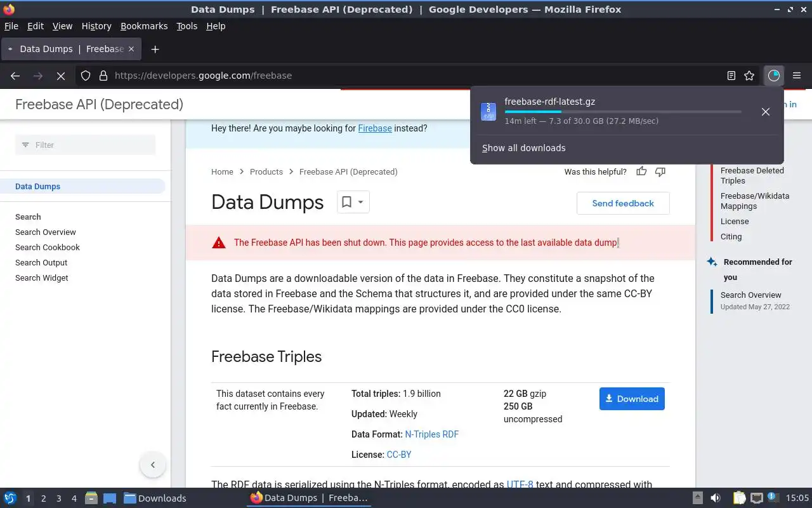Click the network status tray icon
The image size is (812, 508).
pos(756,498)
